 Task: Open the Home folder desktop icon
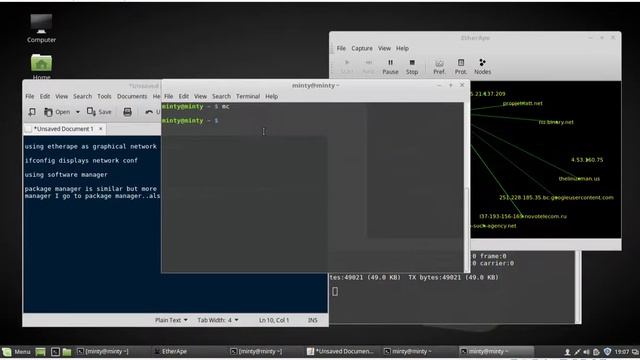pyautogui.click(x=41, y=67)
